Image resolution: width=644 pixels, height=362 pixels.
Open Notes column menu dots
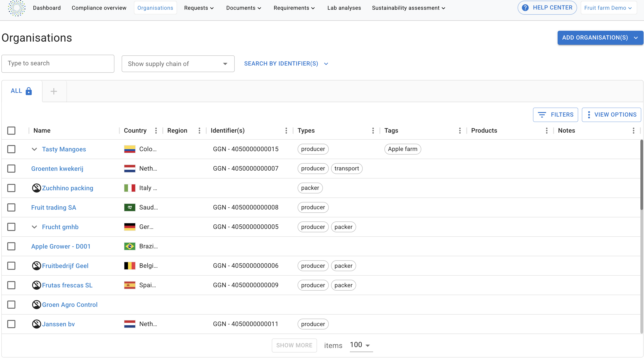click(633, 130)
